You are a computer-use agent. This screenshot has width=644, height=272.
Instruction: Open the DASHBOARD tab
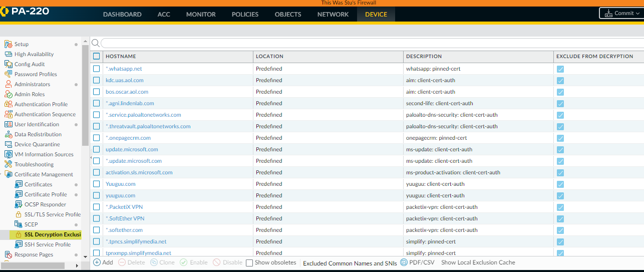[x=122, y=14]
